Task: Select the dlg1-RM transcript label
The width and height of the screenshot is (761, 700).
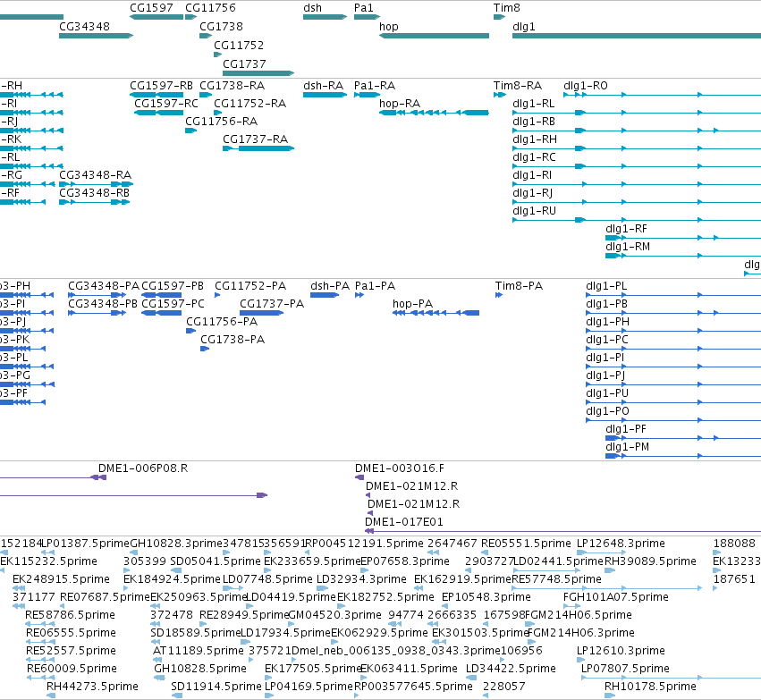Action: (x=628, y=247)
